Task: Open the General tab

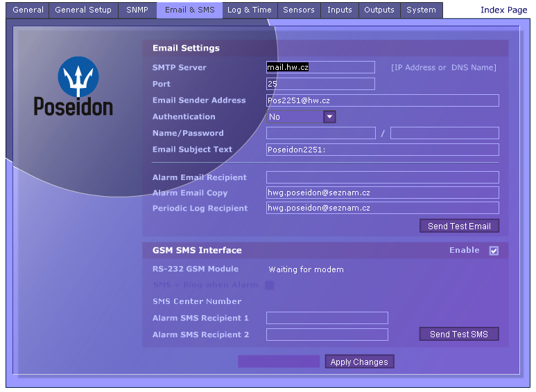Action: coord(28,10)
